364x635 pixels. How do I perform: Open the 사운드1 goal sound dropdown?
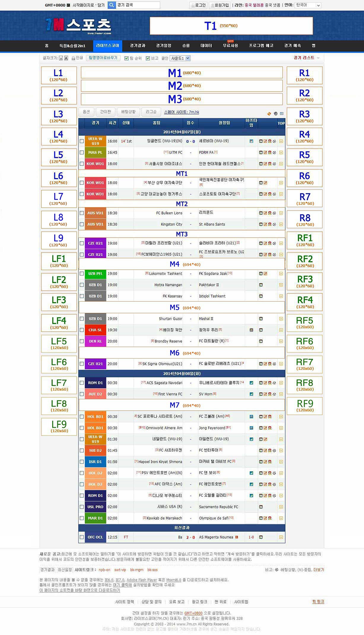tap(180, 58)
